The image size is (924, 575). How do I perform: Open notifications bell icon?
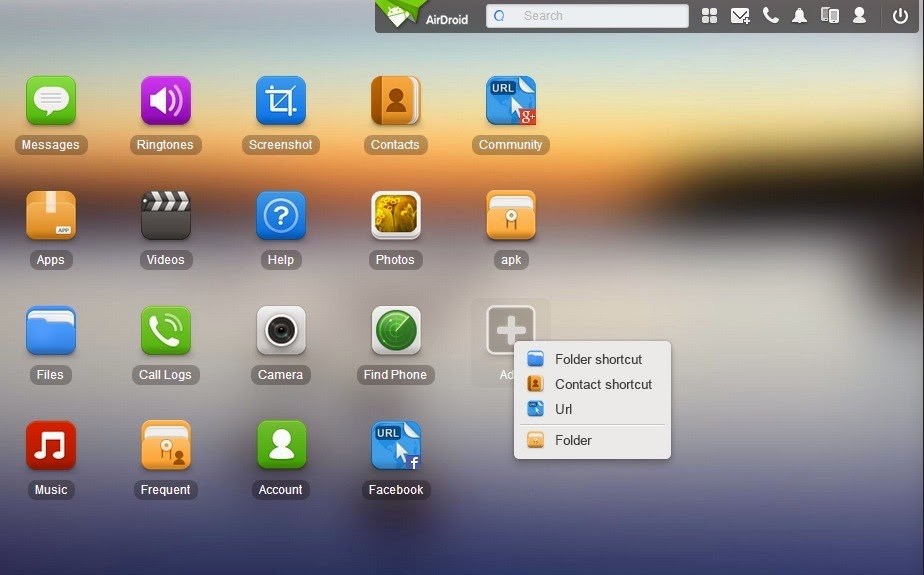point(799,16)
